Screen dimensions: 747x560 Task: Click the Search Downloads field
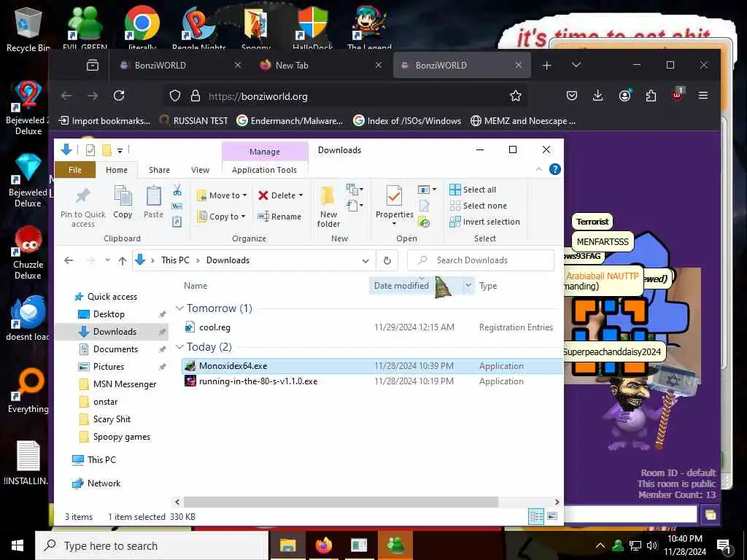coord(481,260)
